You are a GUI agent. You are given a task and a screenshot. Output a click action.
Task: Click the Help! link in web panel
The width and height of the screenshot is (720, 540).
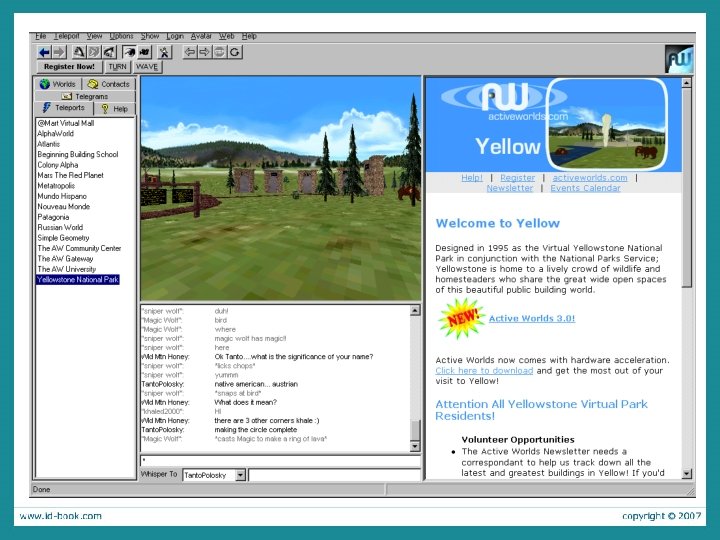click(472, 178)
